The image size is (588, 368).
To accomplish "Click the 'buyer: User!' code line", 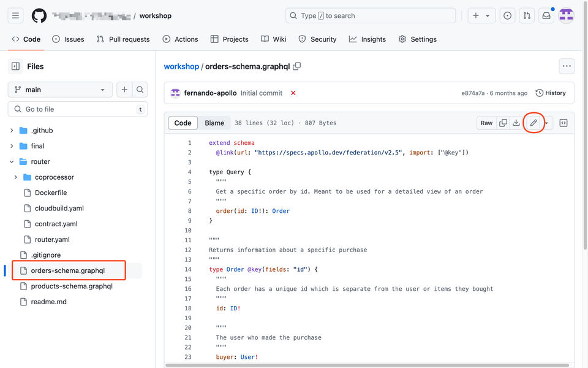I will (237, 357).
